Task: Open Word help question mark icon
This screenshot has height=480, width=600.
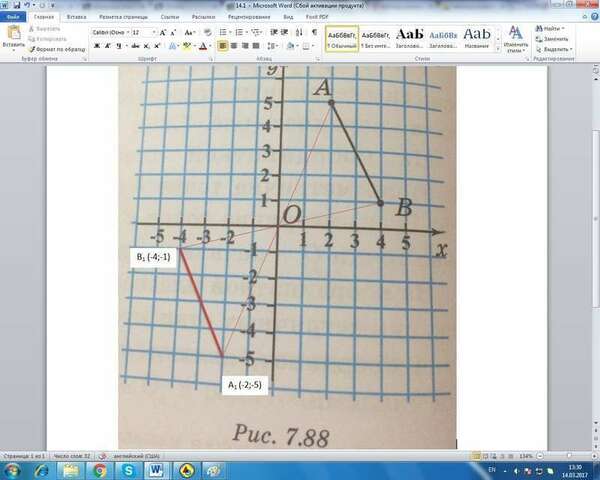Action: (594, 16)
